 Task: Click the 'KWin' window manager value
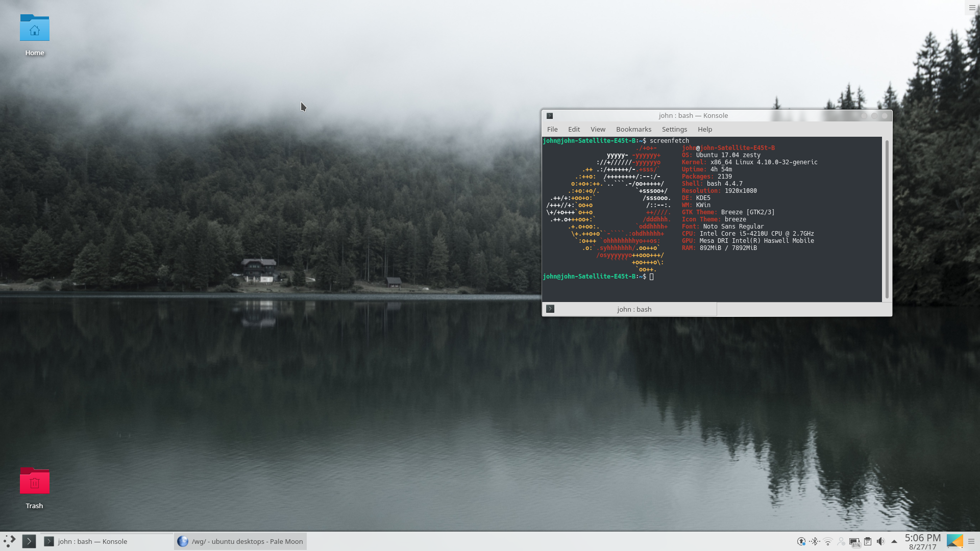703,205
